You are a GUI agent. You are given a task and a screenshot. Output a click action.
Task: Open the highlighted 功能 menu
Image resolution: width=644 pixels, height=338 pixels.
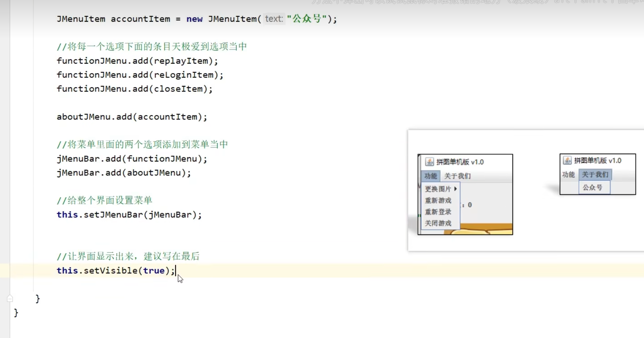tap(430, 176)
